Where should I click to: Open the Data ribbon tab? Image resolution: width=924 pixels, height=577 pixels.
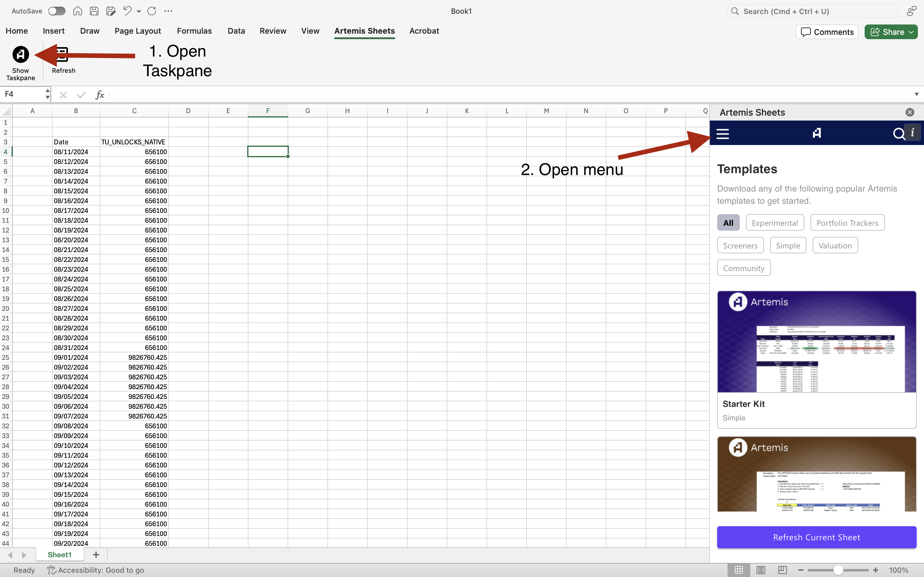236,31
